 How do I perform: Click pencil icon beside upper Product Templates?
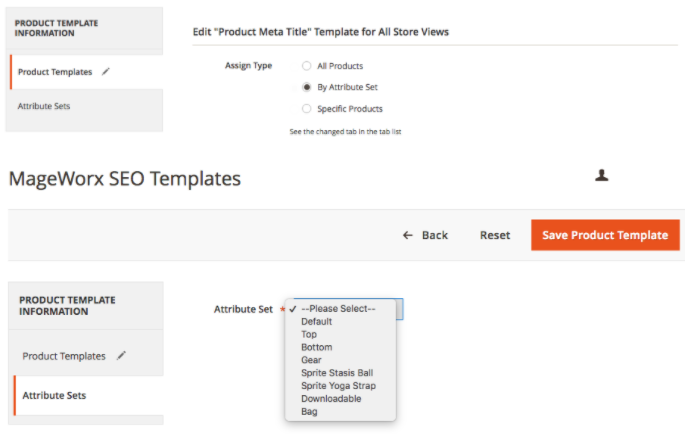tap(106, 72)
